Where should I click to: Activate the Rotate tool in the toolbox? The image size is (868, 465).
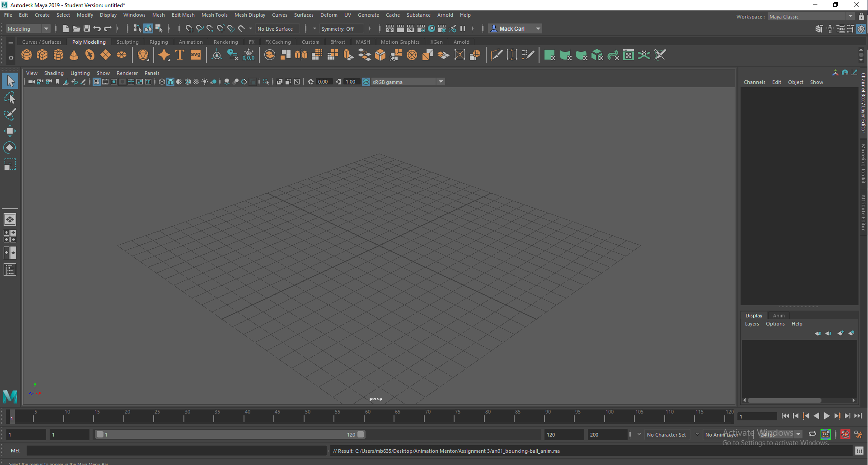click(x=10, y=147)
